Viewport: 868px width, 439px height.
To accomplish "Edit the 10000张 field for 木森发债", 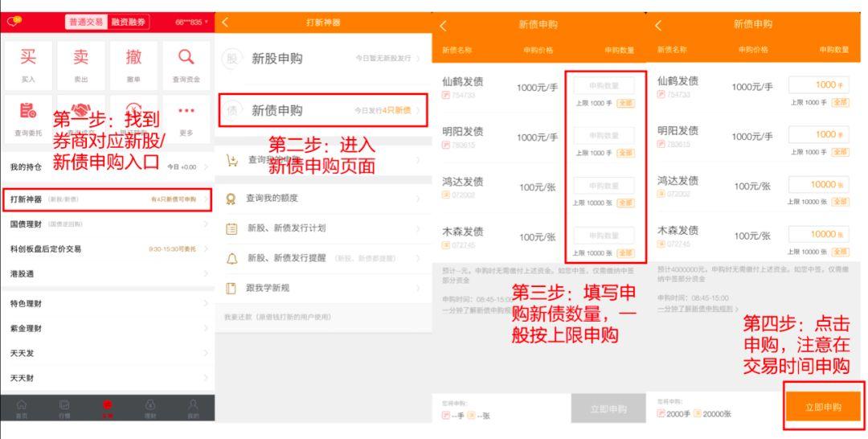I will click(819, 234).
